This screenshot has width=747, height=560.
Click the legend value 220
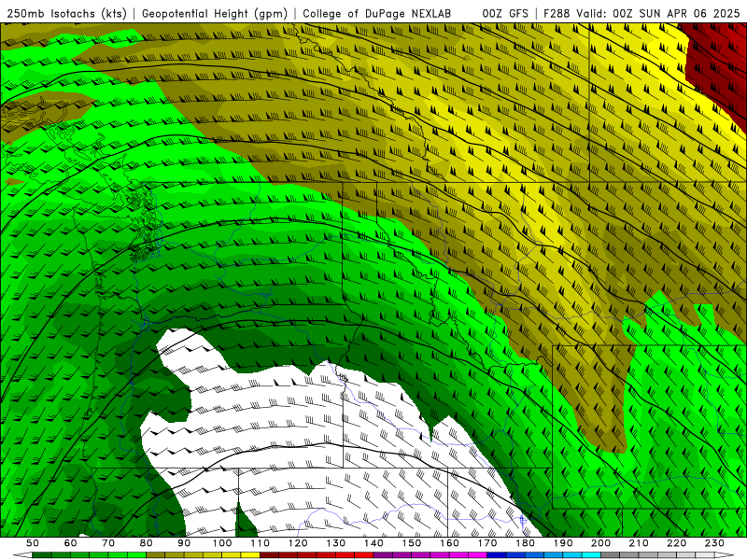[x=676, y=543]
